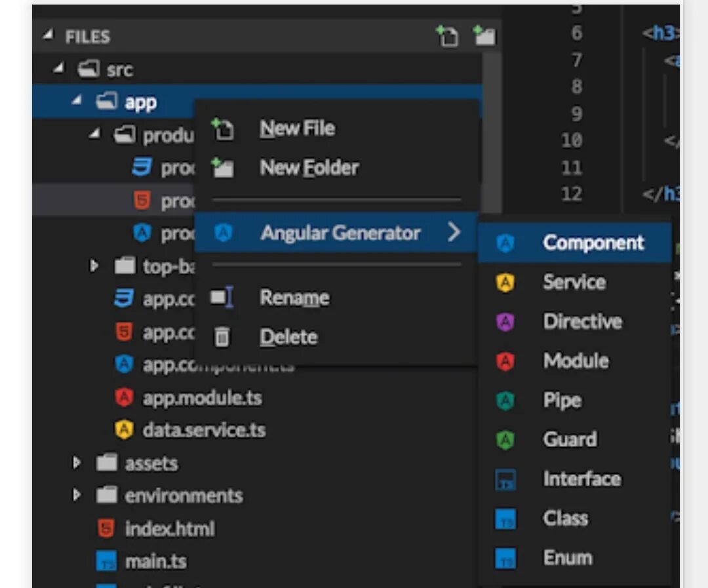Expand the environments folder arrow
Image resolution: width=708 pixels, height=588 pixels.
pyautogui.click(x=76, y=495)
